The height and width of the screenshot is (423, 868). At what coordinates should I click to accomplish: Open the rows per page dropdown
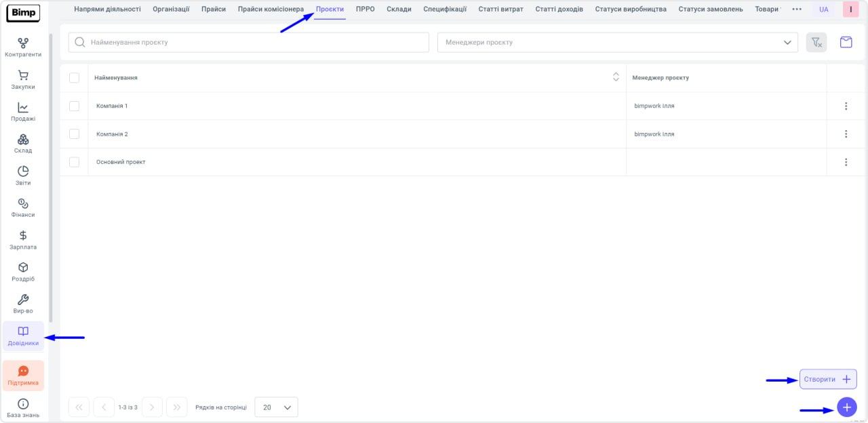point(276,407)
